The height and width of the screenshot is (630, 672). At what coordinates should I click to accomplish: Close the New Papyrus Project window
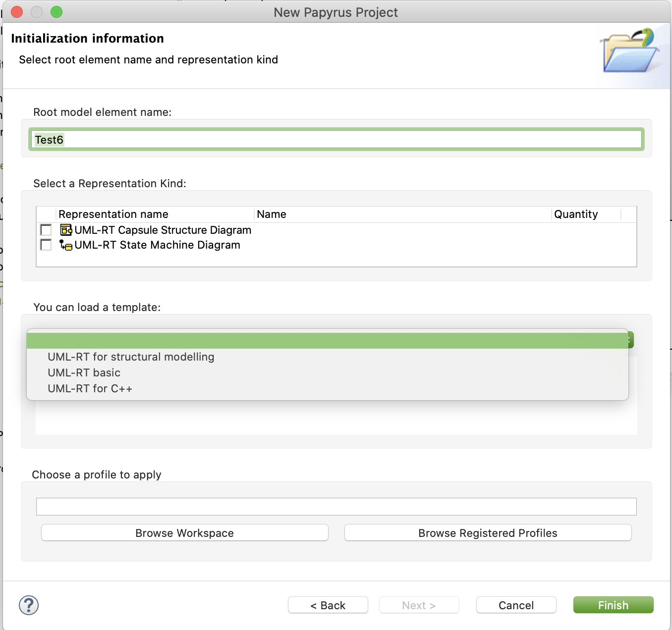pyautogui.click(x=17, y=12)
